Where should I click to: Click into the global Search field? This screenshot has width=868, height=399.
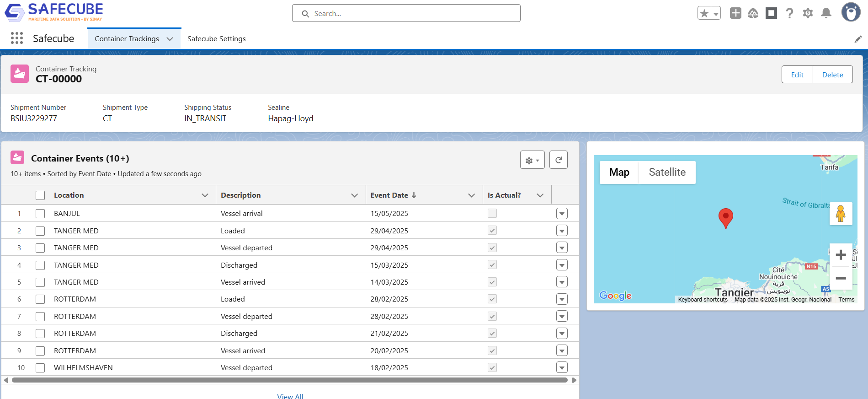click(406, 13)
